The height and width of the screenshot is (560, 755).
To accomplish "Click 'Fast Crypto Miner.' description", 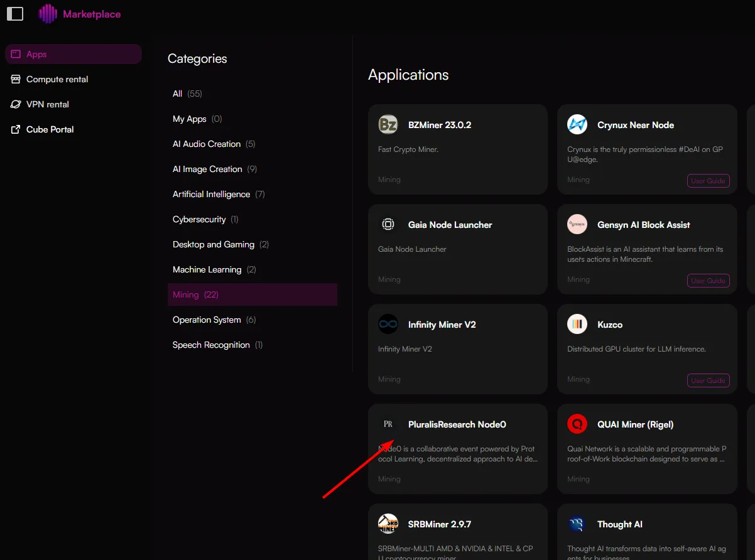I will click(408, 149).
